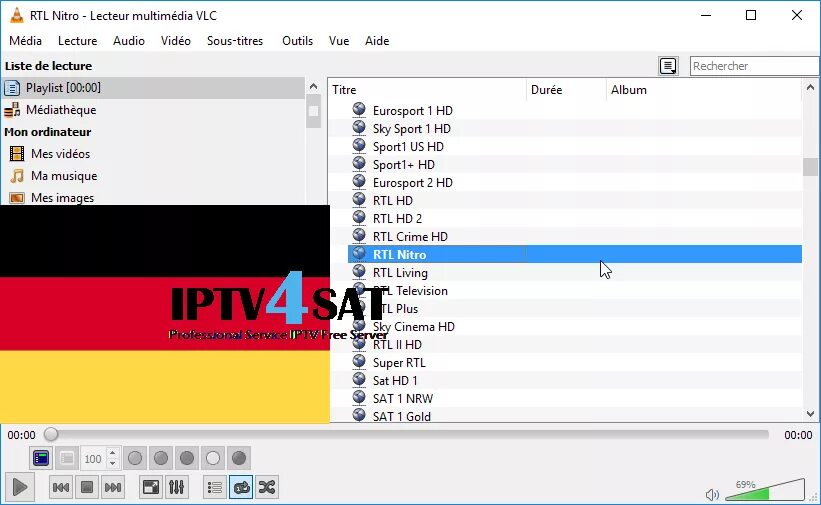Open the Vue menu
The height and width of the screenshot is (505, 821).
(x=339, y=41)
